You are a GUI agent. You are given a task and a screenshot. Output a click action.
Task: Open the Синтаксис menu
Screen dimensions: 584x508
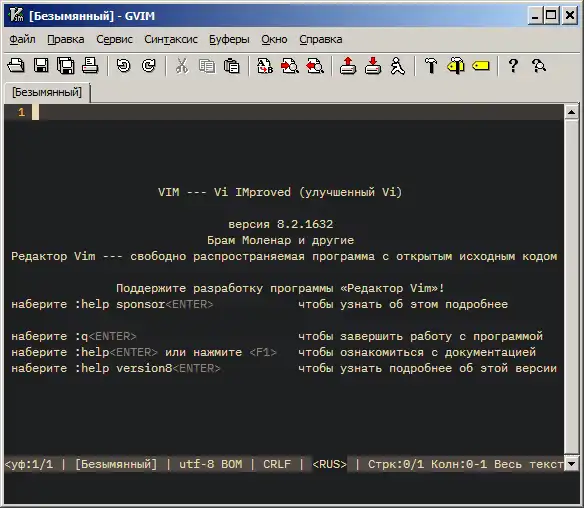pyautogui.click(x=171, y=39)
